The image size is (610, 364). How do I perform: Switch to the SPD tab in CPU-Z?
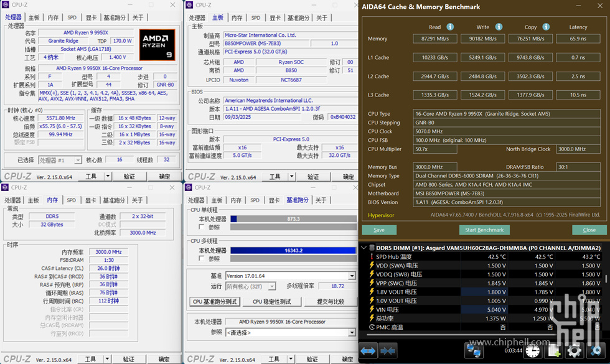(71, 17)
